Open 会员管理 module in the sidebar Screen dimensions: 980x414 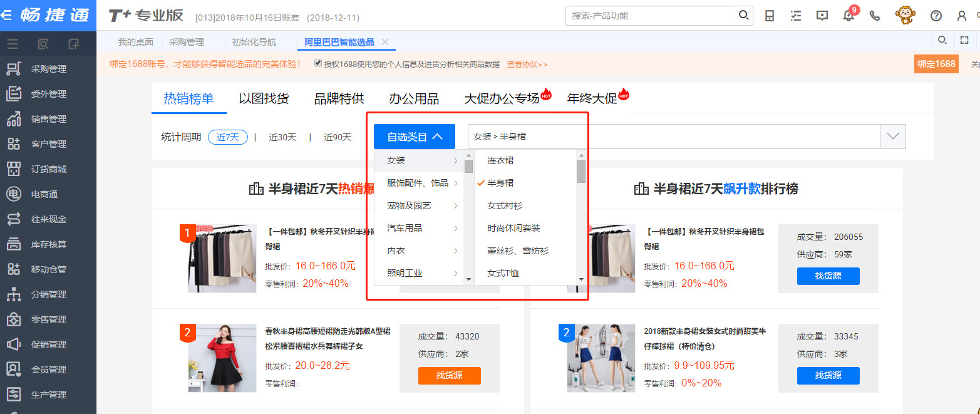pyautogui.click(x=48, y=370)
